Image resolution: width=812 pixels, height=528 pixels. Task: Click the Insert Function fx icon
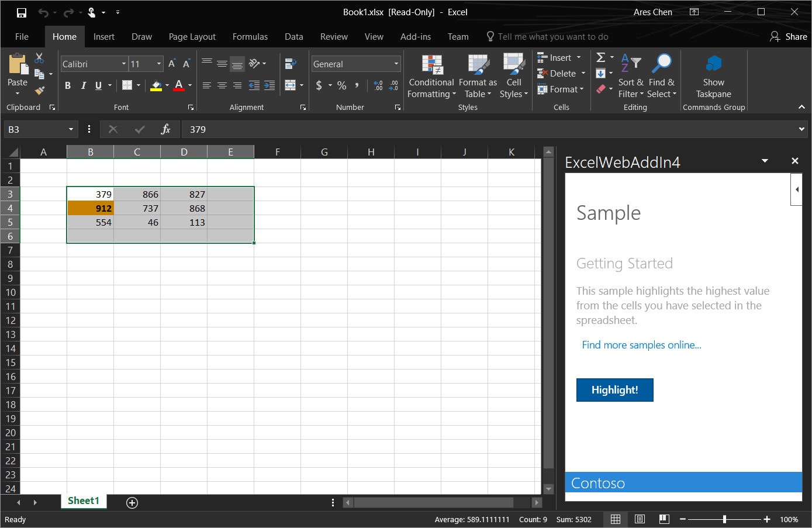165,129
